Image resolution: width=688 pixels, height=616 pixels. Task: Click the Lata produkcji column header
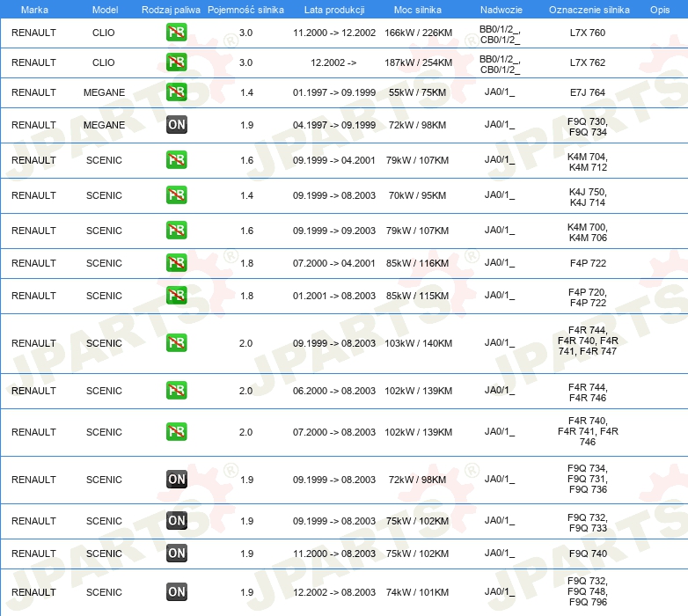(x=334, y=10)
